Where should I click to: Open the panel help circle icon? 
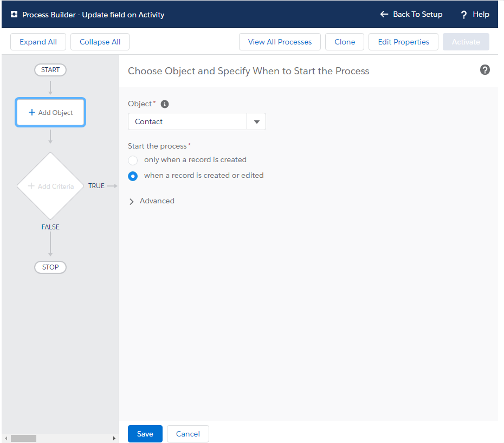pos(484,70)
